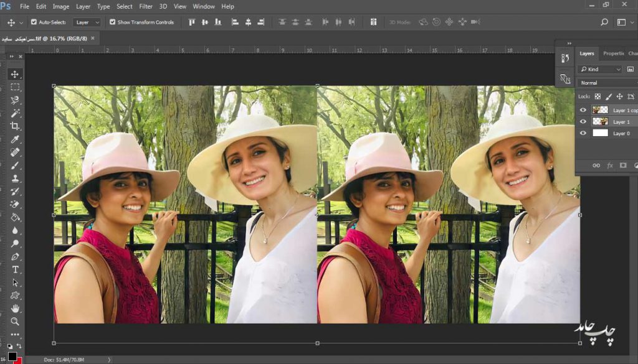Click the red background color swatch
This screenshot has height=364, width=638.
tap(19, 360)
